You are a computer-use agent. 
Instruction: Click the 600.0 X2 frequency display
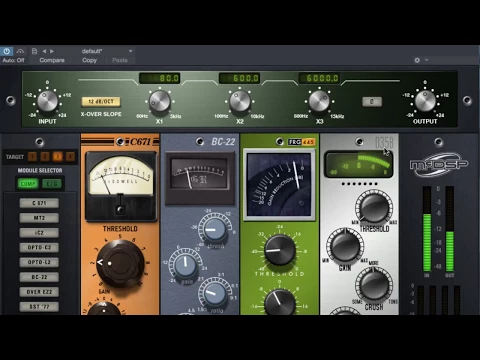(240, 78)
